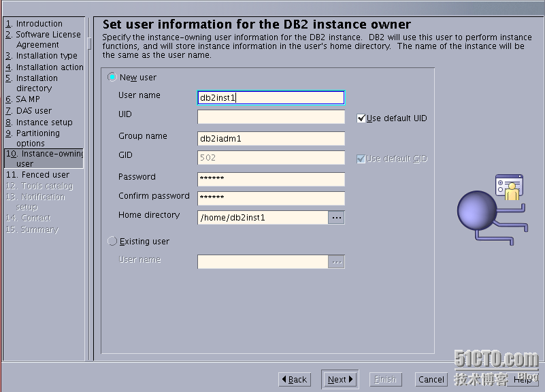Go to step 11 Fenced user
The image size is (545, 392).
(x=37, y=174)
